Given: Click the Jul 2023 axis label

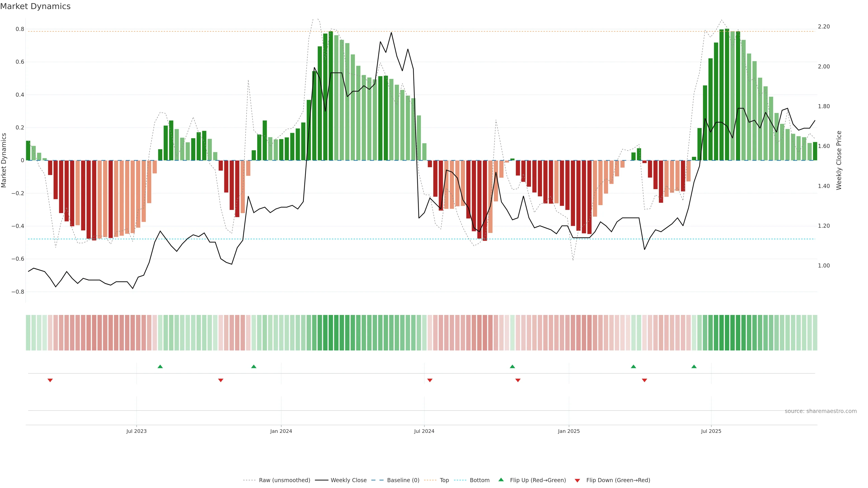Looking at the screenshot, I should [137, 431].
